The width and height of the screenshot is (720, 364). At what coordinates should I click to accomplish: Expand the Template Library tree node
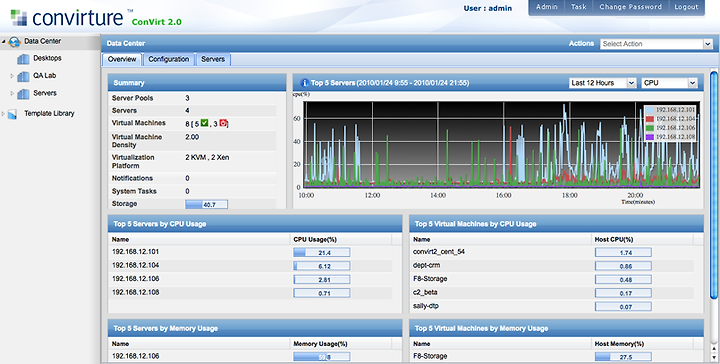click(x=4, y=113)
